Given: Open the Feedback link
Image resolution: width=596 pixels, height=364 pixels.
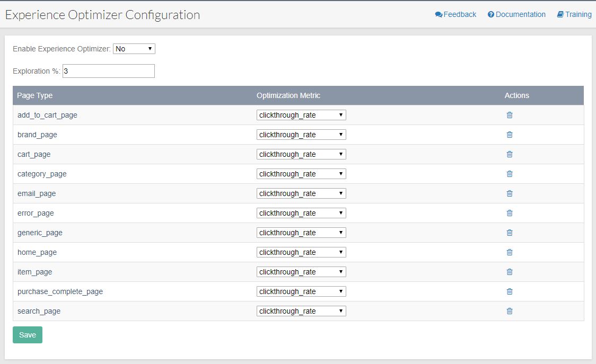Looking at the screenshot, I should (455, 14).
